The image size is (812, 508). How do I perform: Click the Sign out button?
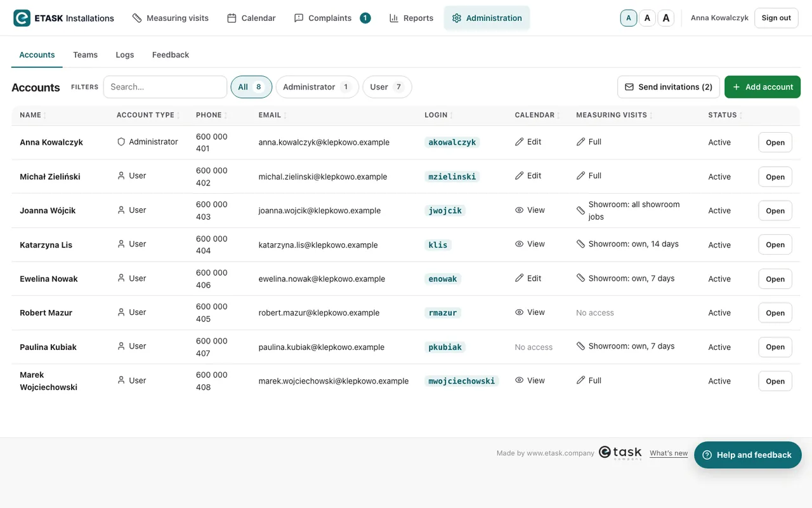coord(776,18)
